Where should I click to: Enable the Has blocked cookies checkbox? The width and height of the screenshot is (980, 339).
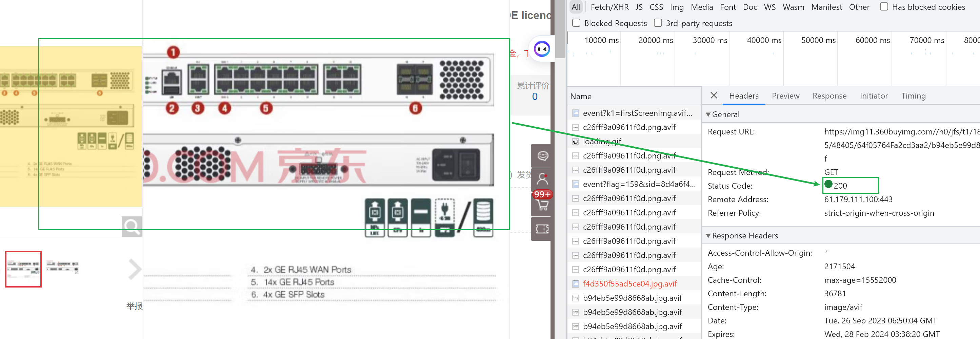pos(884,7)
